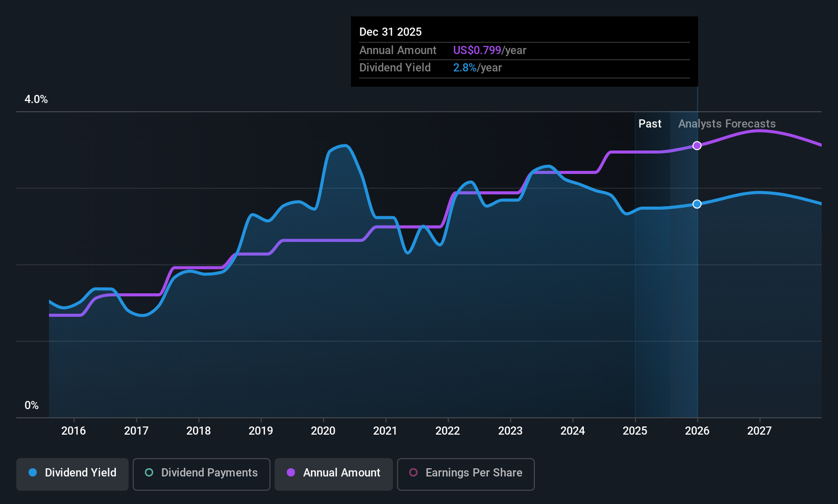This screenshot has height=504, width=838.
Task: Click the 2021 label on the time axis
Action: coord(385,431)
